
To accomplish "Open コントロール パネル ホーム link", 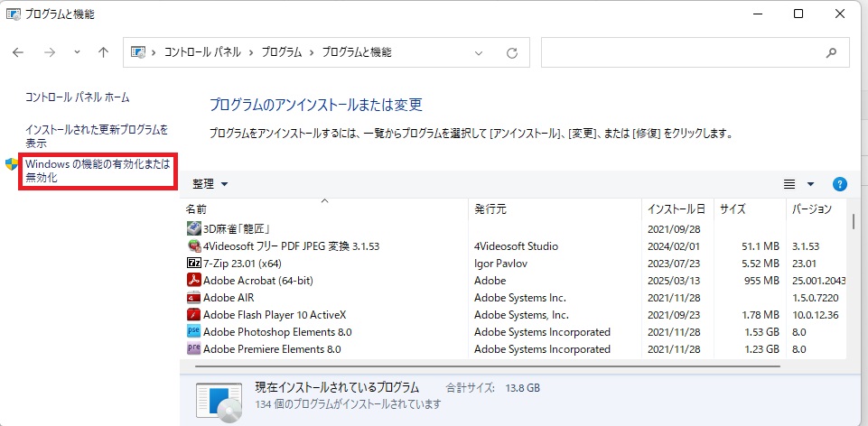I will pos(78,97).
